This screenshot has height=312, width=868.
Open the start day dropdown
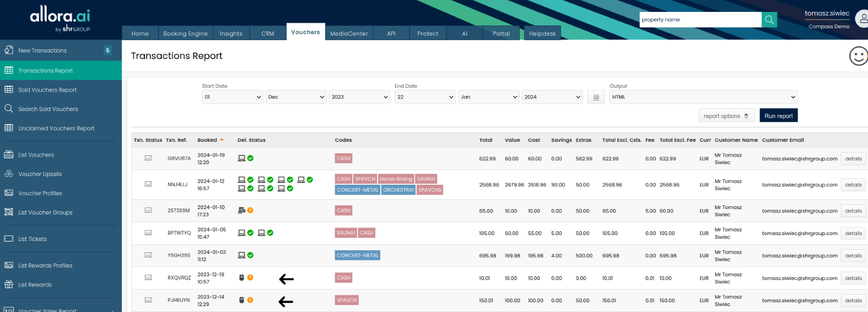pos(233,97)
